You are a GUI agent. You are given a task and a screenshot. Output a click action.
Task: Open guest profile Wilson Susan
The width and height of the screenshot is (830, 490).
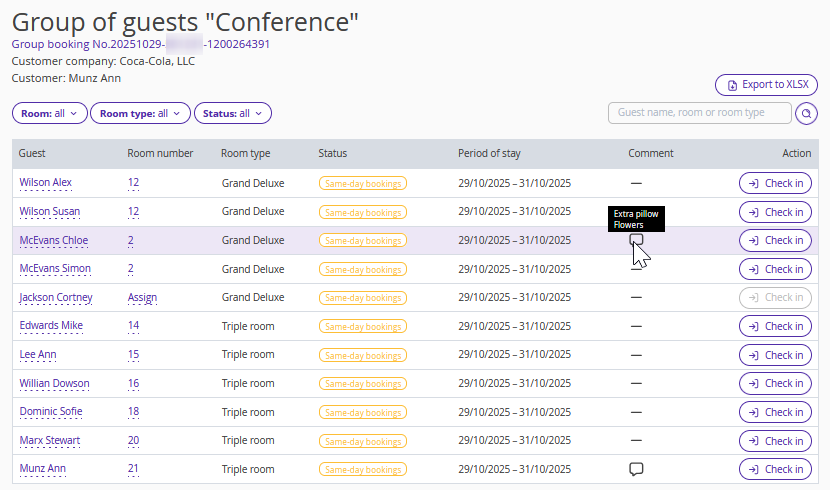(x=50, y=212)
